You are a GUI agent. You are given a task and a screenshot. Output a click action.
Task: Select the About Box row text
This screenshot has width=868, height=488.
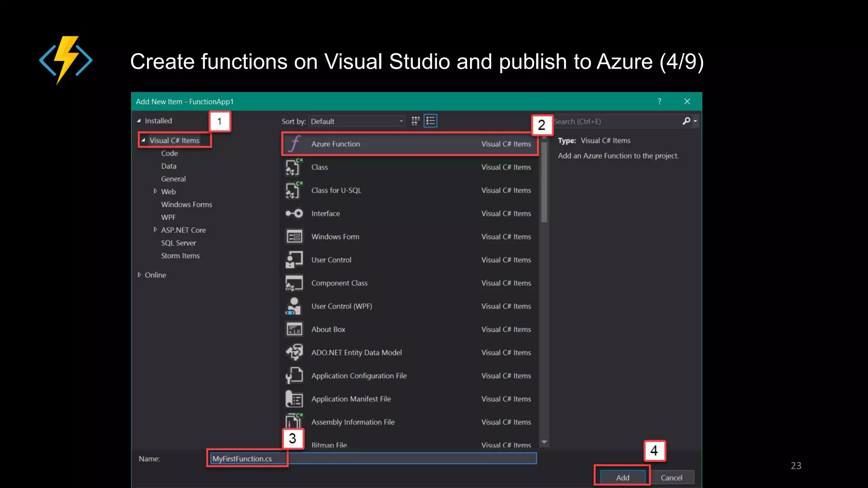point(328,329)
